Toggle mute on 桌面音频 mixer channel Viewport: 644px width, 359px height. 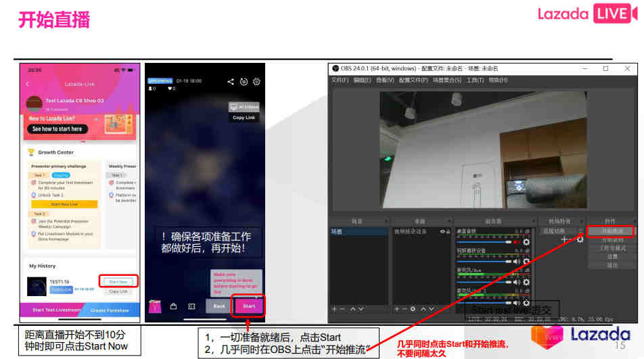[x=516, y=242]
